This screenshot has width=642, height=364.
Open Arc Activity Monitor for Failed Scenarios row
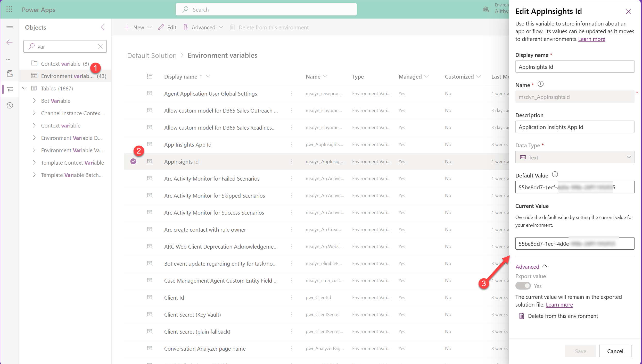212,179
